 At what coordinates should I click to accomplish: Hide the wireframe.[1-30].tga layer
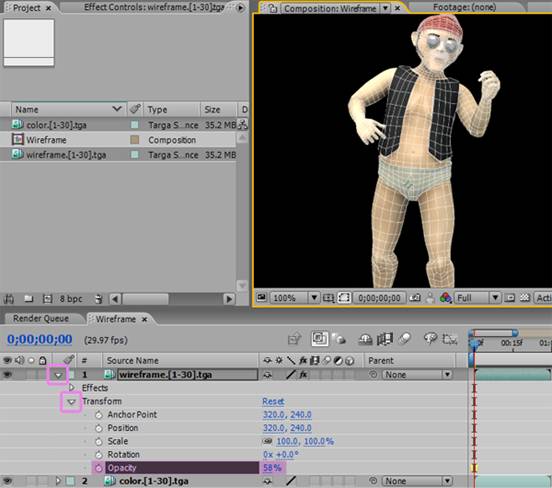[7, 375]
